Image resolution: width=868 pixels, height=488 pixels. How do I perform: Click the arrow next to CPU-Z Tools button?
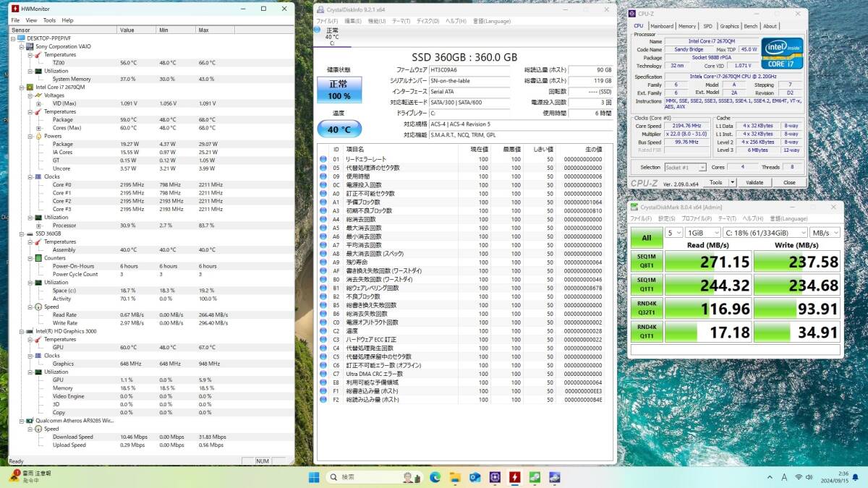pos(733,182)
